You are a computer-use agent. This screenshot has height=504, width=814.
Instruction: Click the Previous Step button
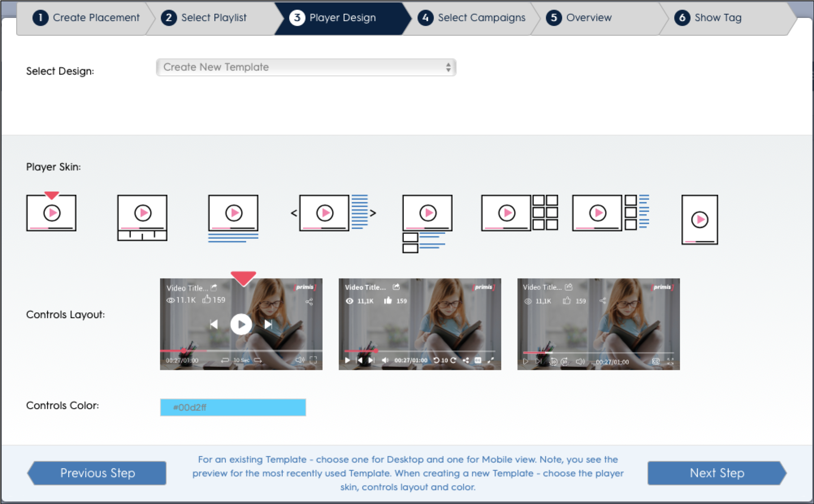(97, 473)
